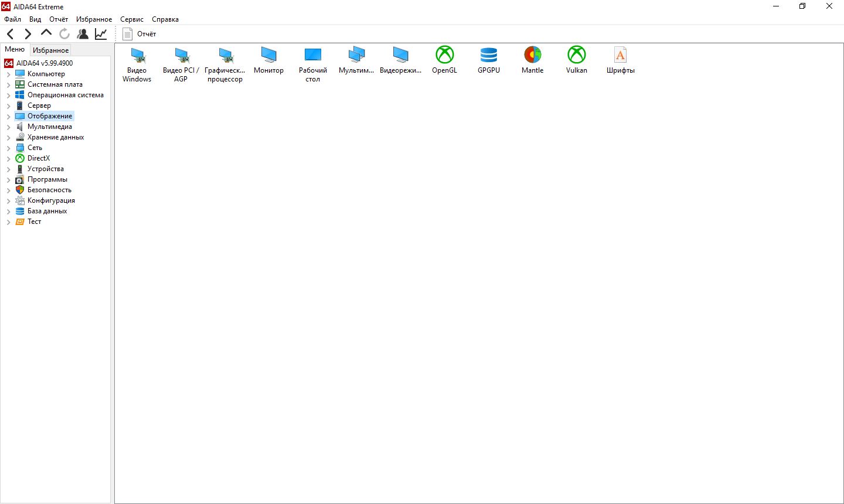844x504 pixels.
Task: Click the Рабочий стол icon
Action: [x=312, y=56]
